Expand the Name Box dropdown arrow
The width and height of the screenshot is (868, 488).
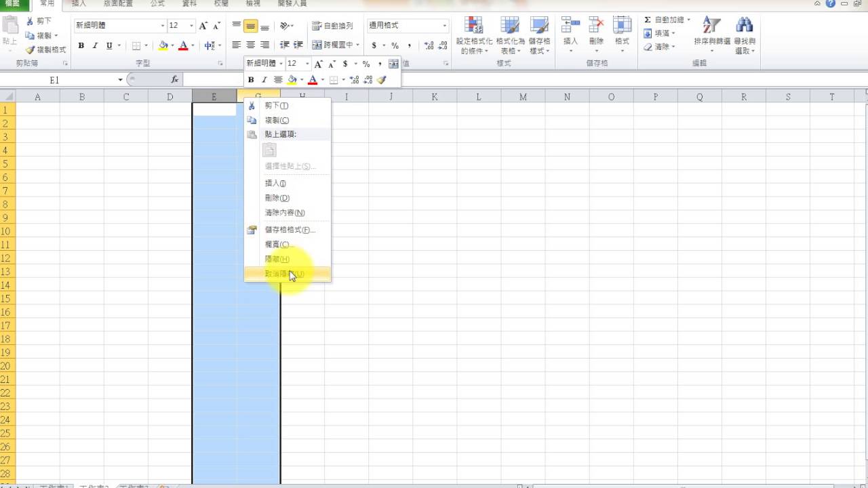coord(119,80)
